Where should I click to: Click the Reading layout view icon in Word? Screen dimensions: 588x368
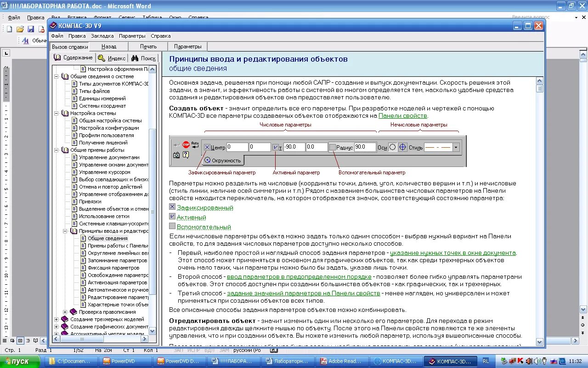(x=35, y=341)
